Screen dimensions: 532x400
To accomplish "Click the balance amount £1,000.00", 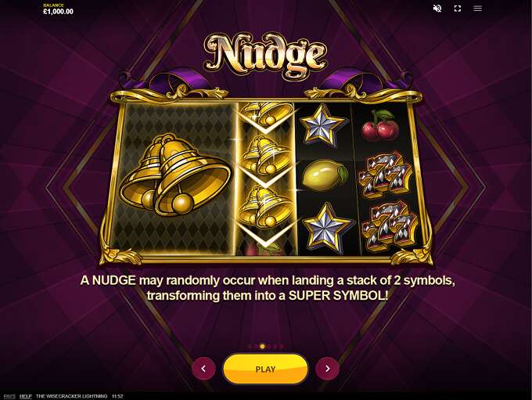I will pos(58,11).
